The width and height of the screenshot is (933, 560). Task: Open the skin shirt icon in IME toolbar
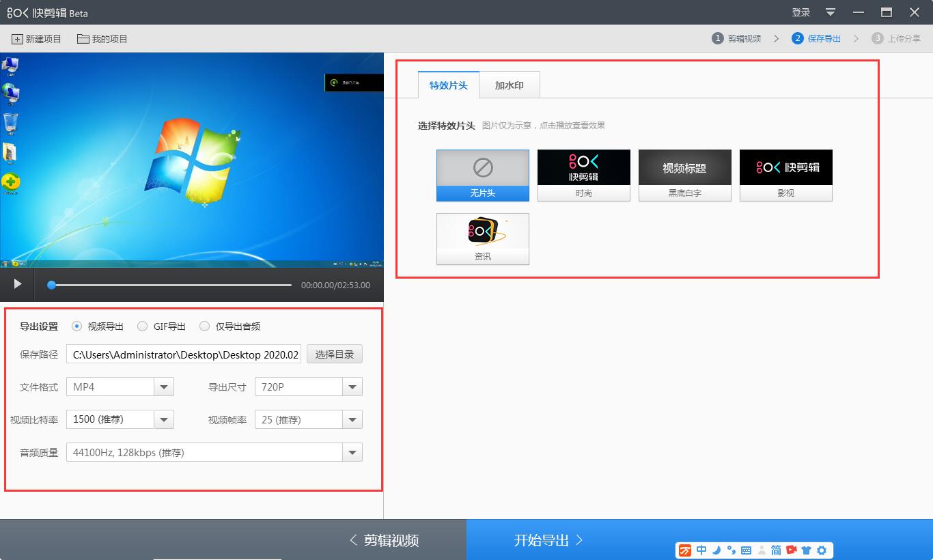pos(807,550)
